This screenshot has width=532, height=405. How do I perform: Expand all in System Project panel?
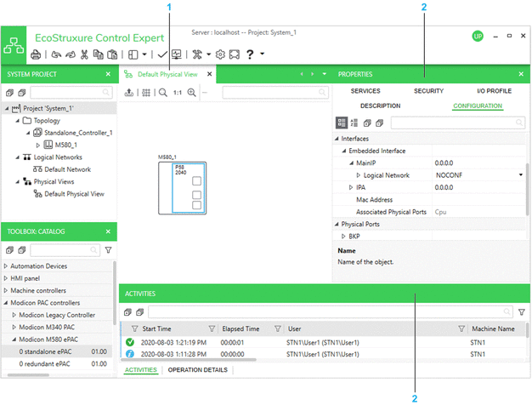(x=9, y=93)
